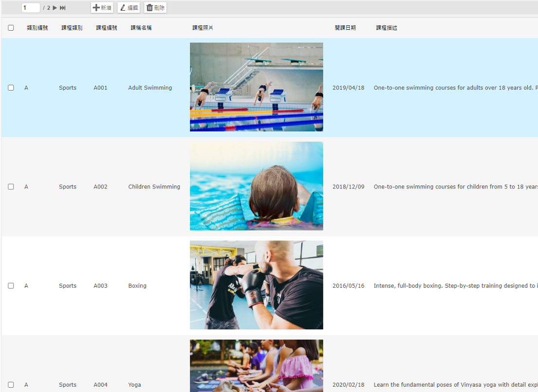Viewport: 538px width, 392px height.
Task: Click the Yoga course name
Action: click(x=134, y=384)
